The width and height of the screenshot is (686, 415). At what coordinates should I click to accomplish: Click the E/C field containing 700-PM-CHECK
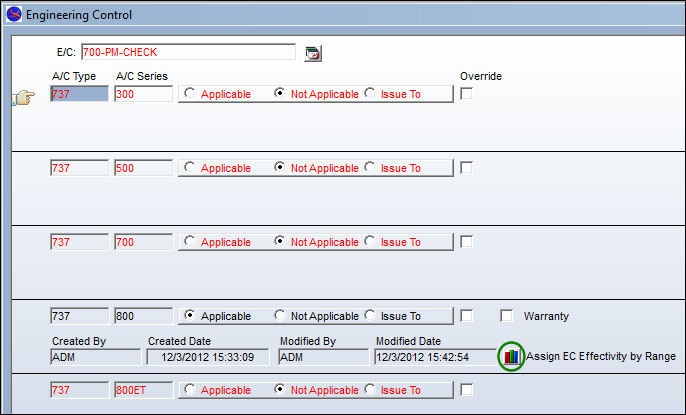click(x=189, y=52)
